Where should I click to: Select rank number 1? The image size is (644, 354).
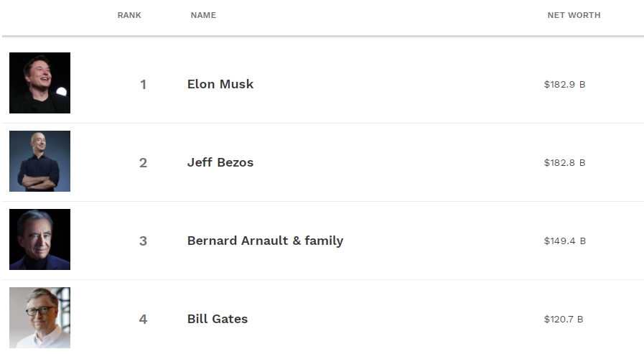point(143,85)
